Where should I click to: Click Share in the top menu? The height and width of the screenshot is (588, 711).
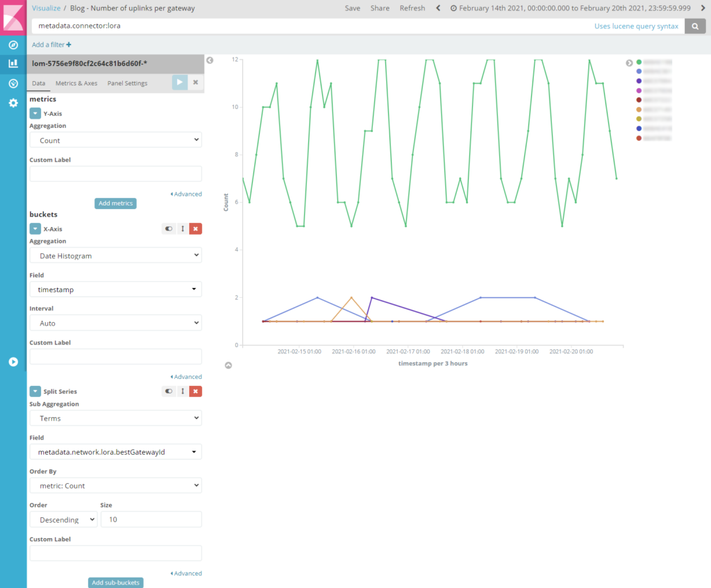tap(380, 8)
